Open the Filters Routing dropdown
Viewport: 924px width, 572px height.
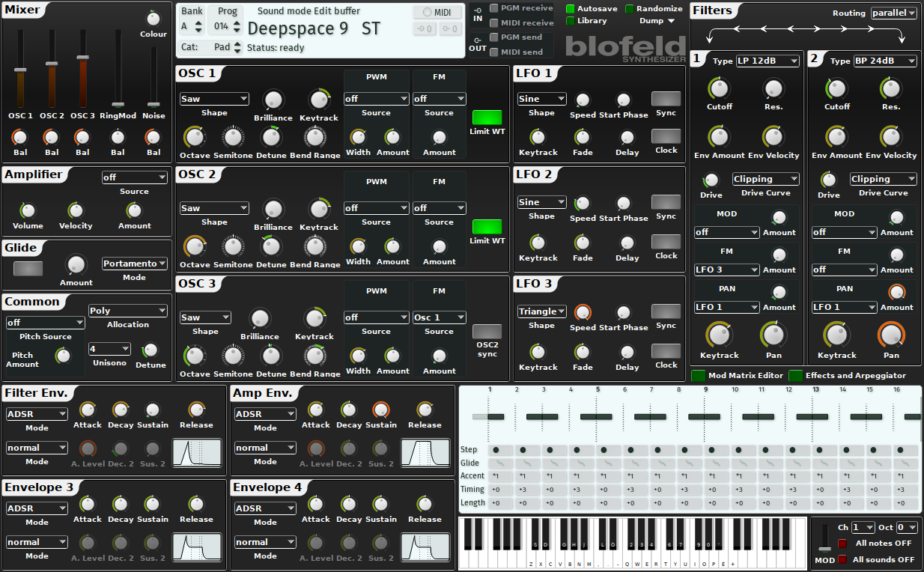pos(893,13)
